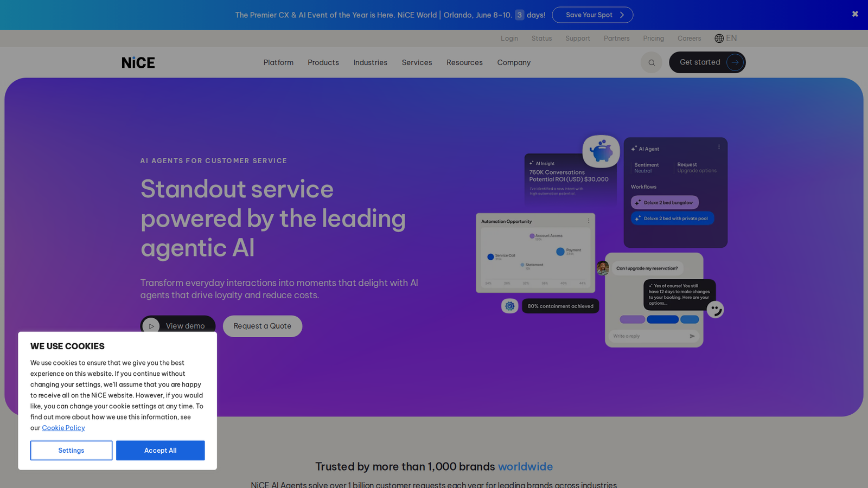Click the 80% containment achieved badge
The image size is (868, 488).
click(560, 306)
